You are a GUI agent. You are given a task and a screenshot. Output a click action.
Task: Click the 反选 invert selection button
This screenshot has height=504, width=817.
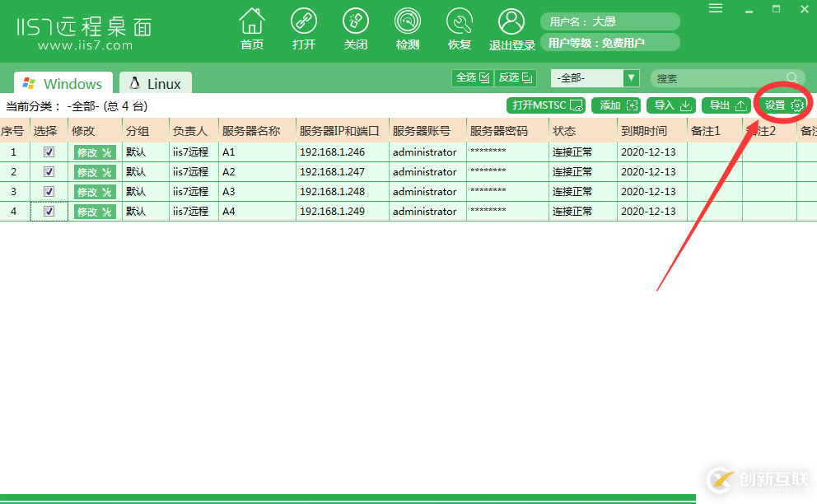(514, 77)
